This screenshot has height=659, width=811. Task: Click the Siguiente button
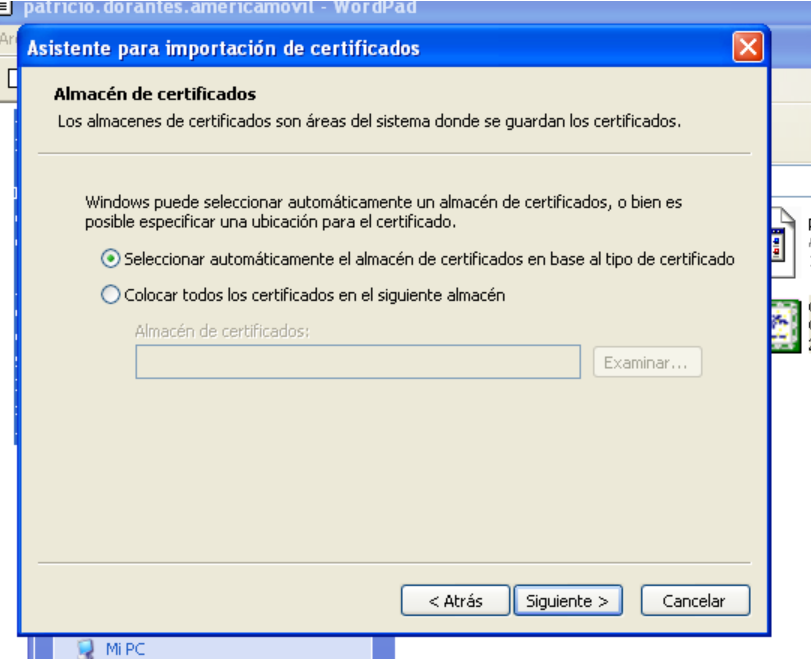click(567, 600)
